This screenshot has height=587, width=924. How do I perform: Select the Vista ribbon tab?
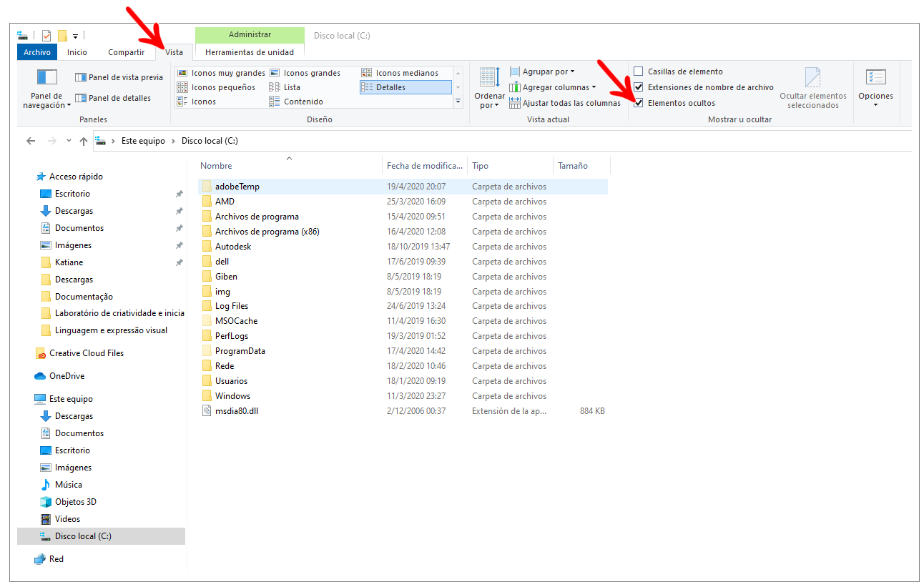175,52
